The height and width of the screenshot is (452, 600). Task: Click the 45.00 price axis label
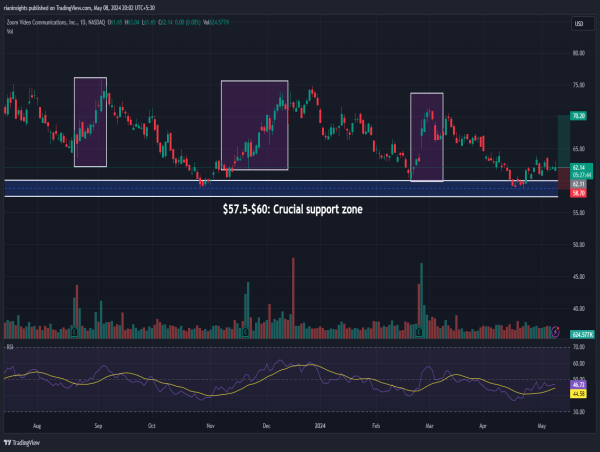click(x=579, y=277)
